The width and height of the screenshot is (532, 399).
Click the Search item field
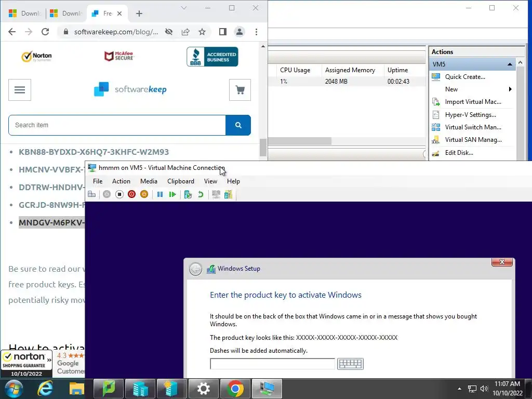point(117,125)
